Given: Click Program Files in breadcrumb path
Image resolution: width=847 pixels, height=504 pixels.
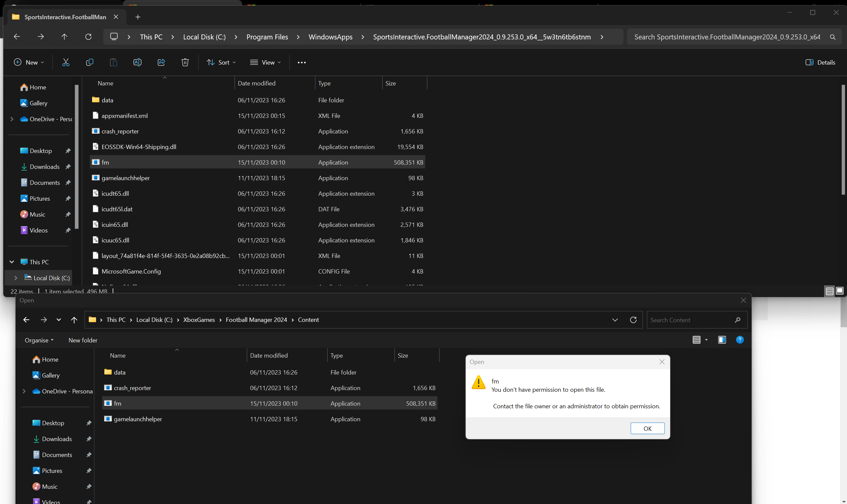Looking at the screenshot, I should [267, 37].
